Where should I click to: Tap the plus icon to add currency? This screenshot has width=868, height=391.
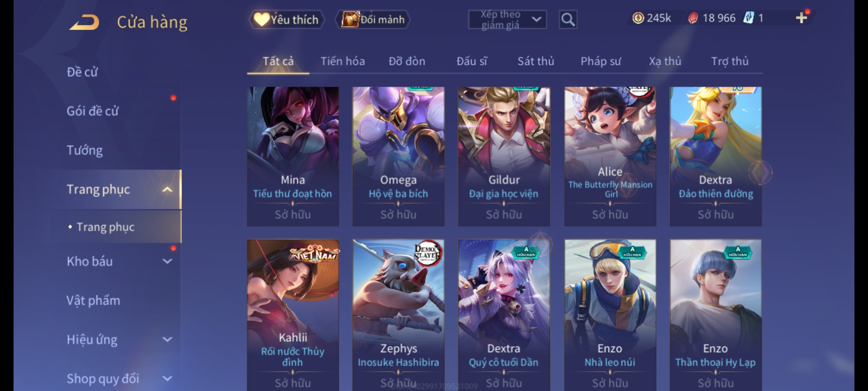801,18
